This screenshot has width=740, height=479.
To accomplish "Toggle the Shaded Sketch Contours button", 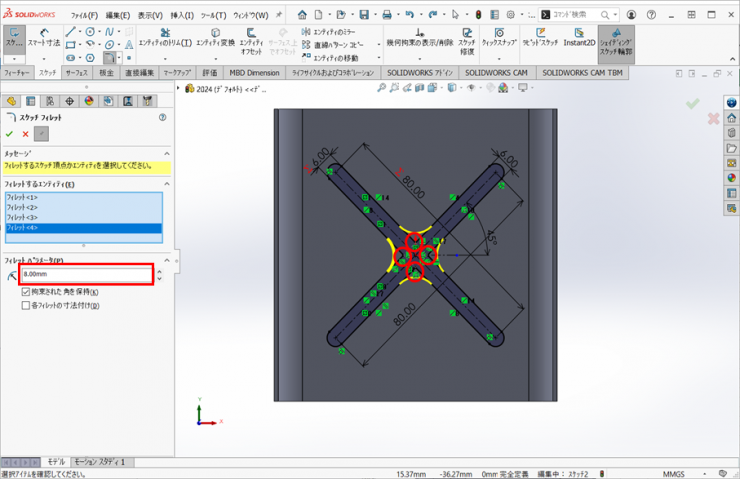I will pos(616,38).
